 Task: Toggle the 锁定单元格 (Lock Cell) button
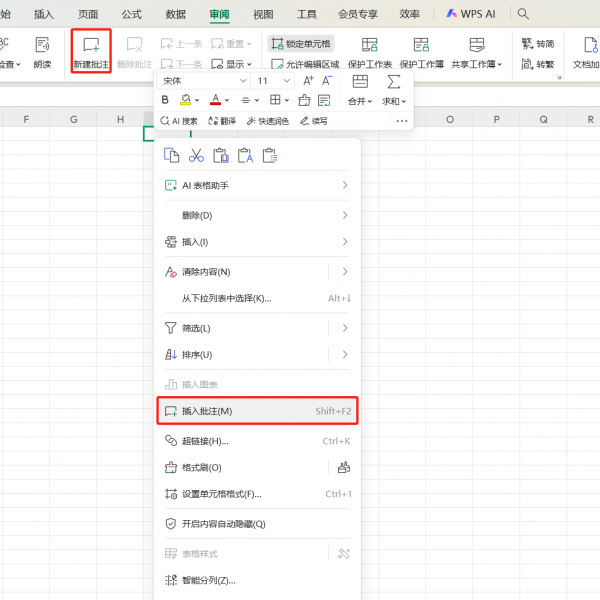(x=301, y=44)
